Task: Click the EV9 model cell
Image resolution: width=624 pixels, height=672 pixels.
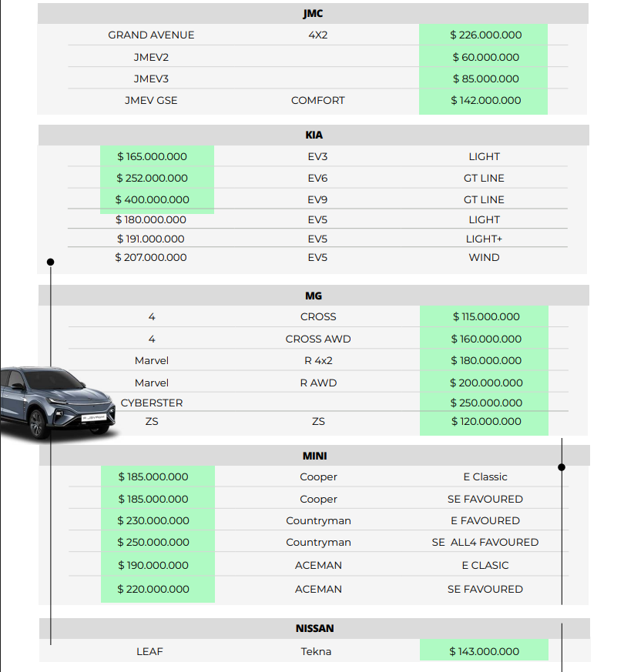Action: click(x=317, y=199)
